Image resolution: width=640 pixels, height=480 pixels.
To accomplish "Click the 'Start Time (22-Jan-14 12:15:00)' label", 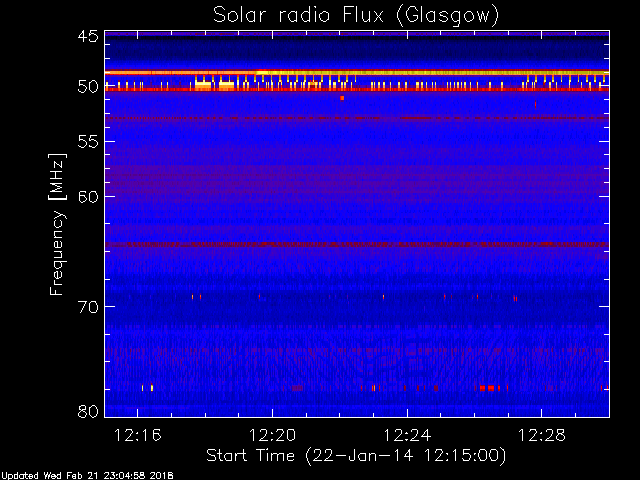I will click(x=356, y=456).
